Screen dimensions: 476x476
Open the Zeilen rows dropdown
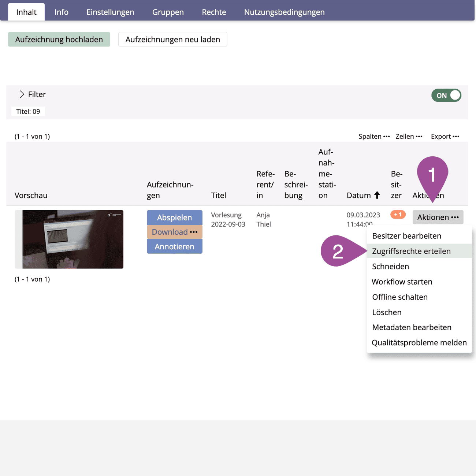409,137
